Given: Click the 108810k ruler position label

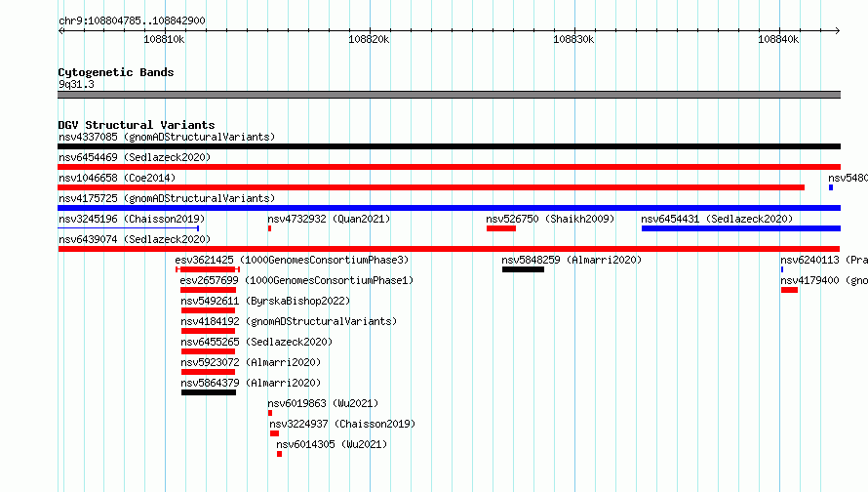Looking at the screenshot, I should 164,39.
